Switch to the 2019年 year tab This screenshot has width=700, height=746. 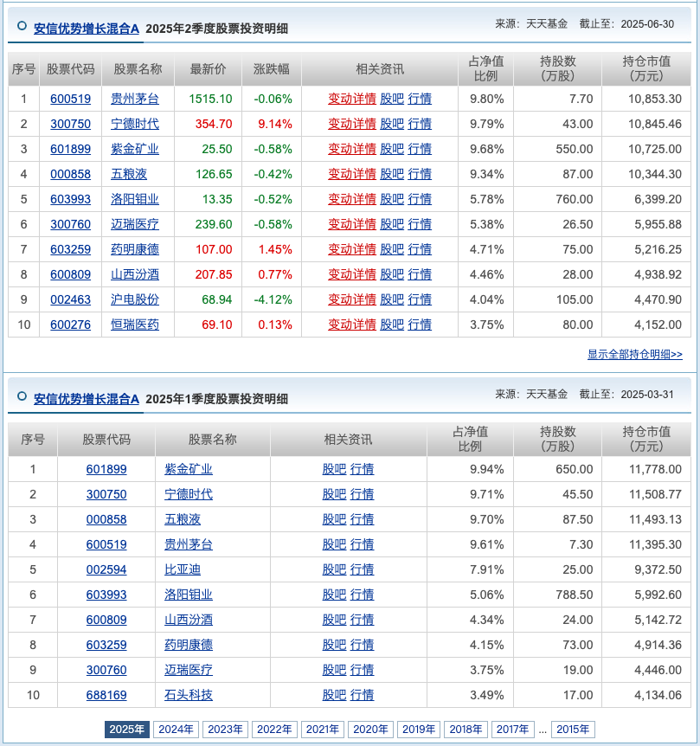point(419,730)
